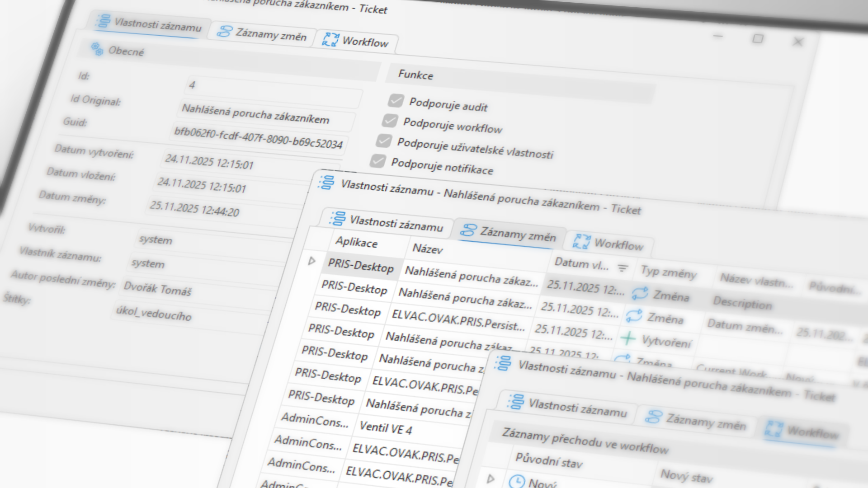Select the Description cell in the change log
The height and width of the screenshot is (488, 868).
coord(742,303)
